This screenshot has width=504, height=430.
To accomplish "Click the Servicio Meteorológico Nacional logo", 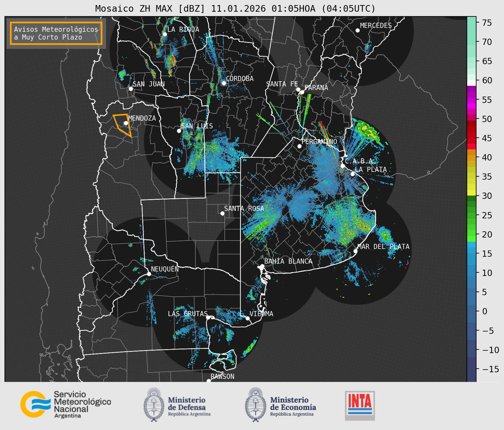I will 65,404.
